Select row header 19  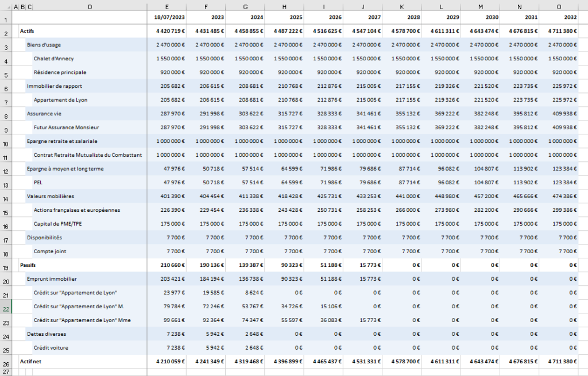(x=6, y=268)
